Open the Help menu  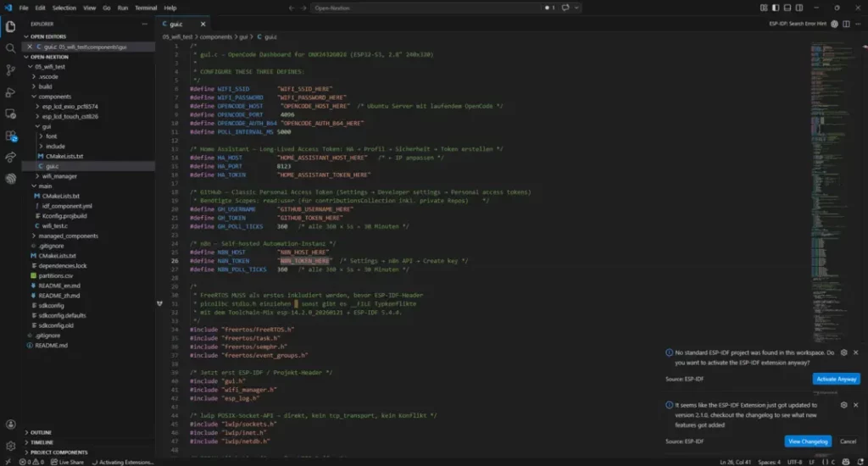pyautogui.click(x=170, y=8)
